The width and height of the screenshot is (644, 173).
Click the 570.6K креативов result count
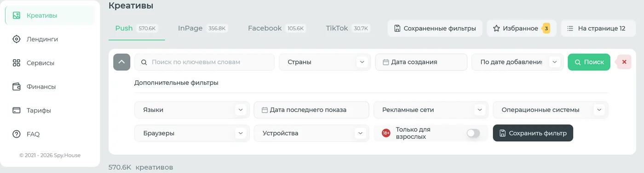tap(141, 167)
